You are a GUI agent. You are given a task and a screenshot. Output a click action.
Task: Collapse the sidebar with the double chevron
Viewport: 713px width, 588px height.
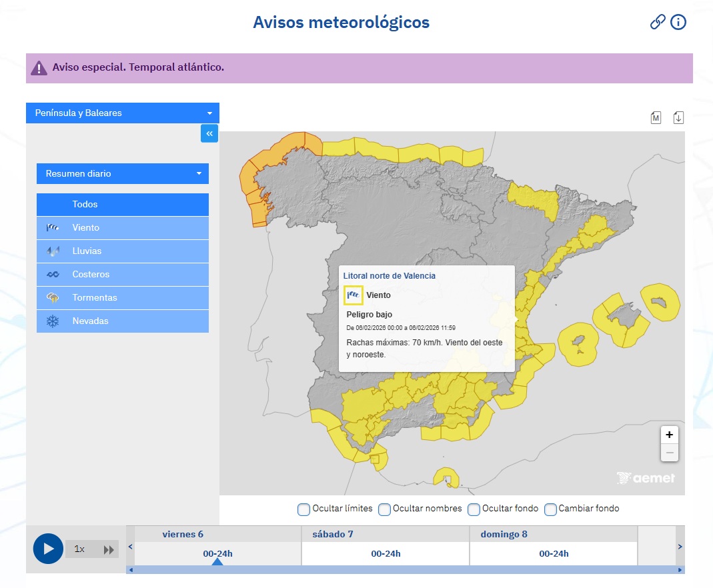click(209, 133)
